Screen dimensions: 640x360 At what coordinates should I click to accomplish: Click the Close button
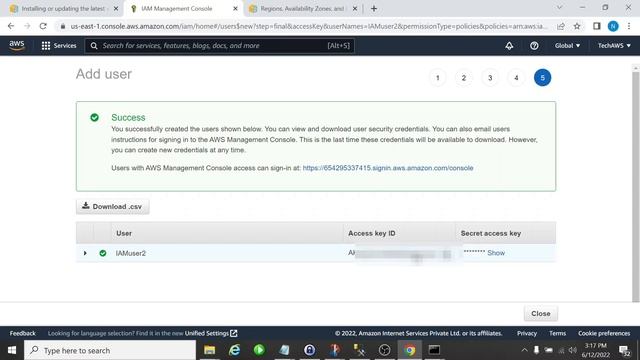[540, 313]
